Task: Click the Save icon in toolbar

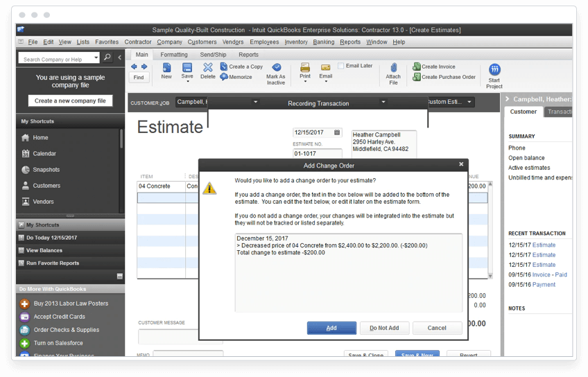Action: click(187, 67)
